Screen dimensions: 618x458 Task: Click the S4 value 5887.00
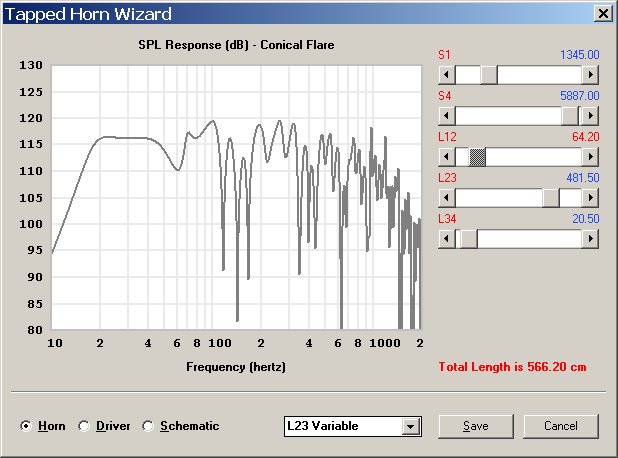click(580, 96)
